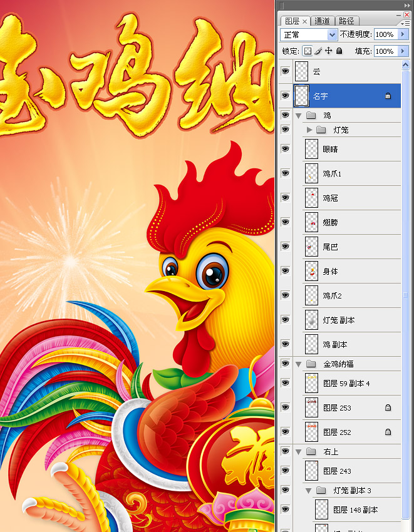This screenshot has width=414, height=532.
Task: Toggle visibility of 金鸡纳福 group
Action: point(285,364)
